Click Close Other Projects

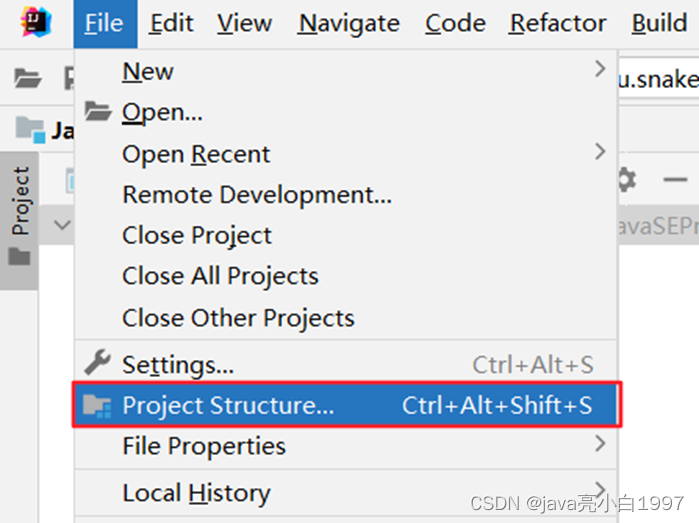coord(238,318)
